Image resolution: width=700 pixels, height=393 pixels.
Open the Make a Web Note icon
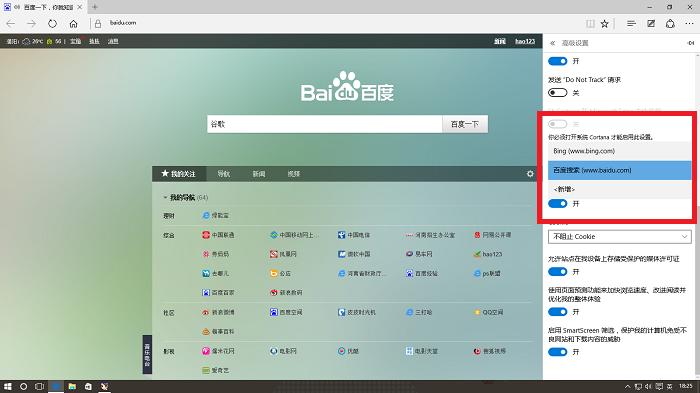[651, 24]
